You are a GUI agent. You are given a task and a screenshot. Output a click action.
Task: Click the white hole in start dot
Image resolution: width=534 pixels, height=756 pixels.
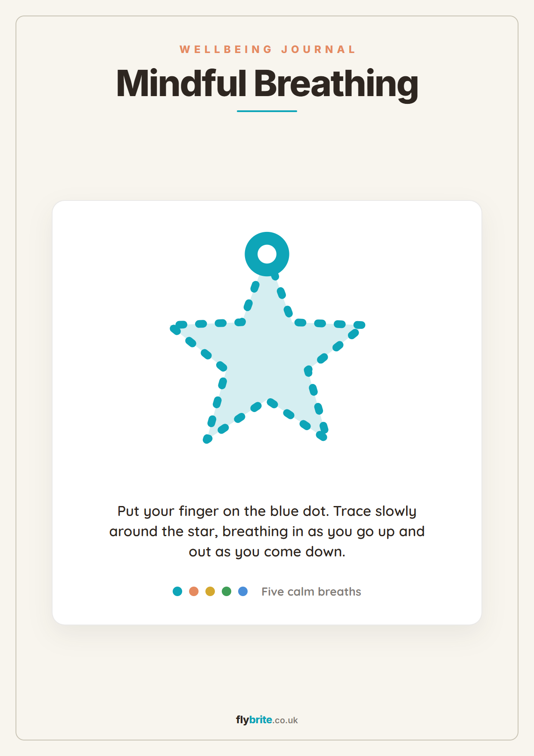coord(267,254)
